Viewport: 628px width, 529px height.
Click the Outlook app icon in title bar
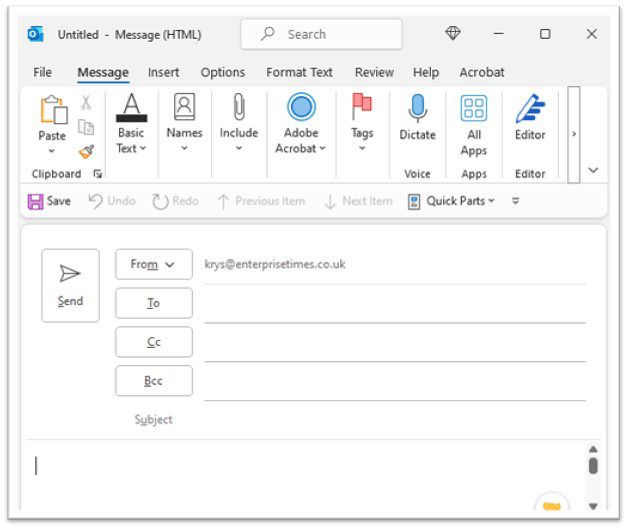click(x=35, y=34)
